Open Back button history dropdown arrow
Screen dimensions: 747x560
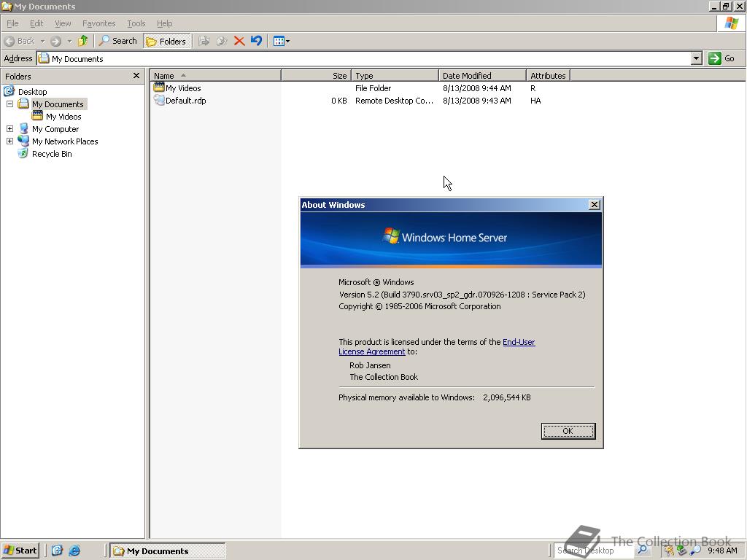click(42, 42)
